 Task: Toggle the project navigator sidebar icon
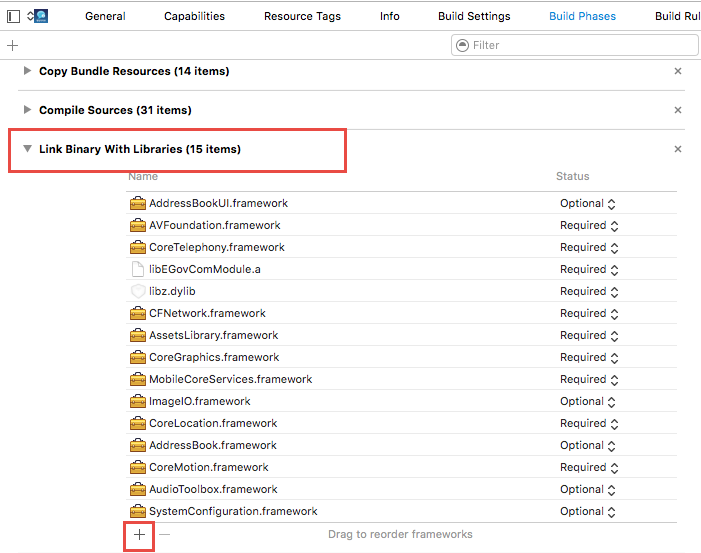[13, 16]
